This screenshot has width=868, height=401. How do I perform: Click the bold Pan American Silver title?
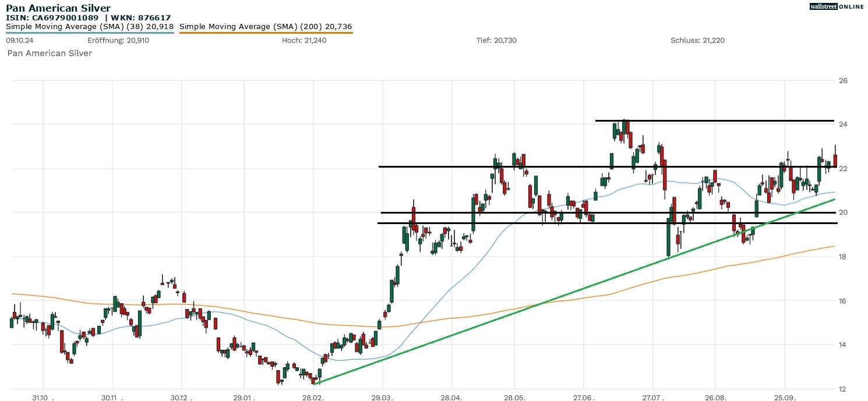pos(58,8)
